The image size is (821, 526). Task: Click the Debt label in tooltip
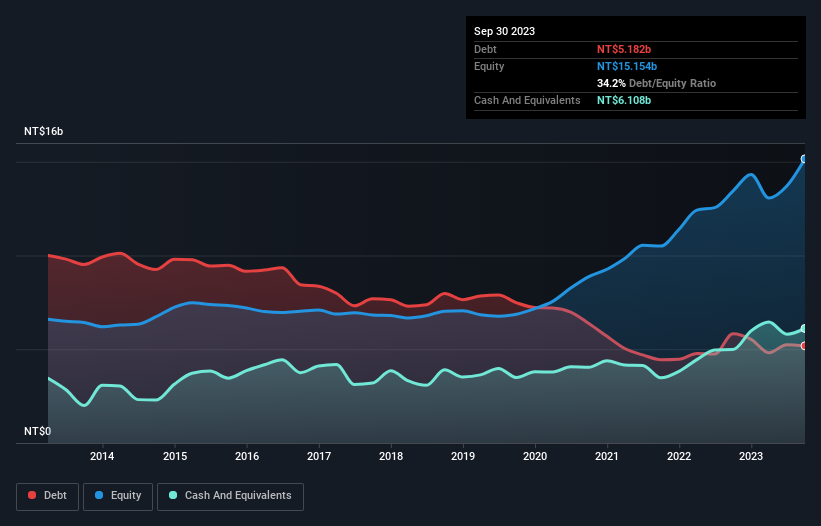point(485,49)
